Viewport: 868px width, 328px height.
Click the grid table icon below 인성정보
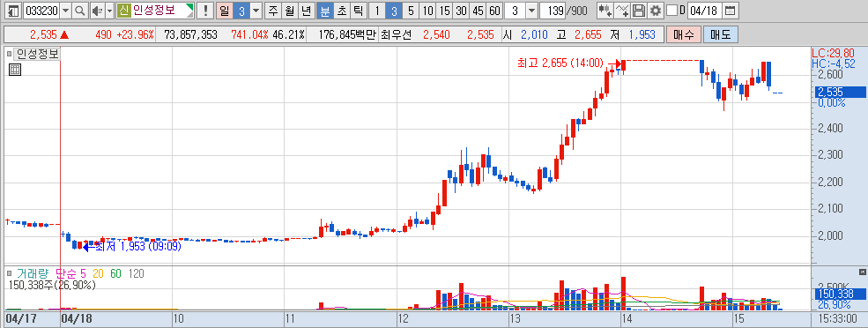15,70
